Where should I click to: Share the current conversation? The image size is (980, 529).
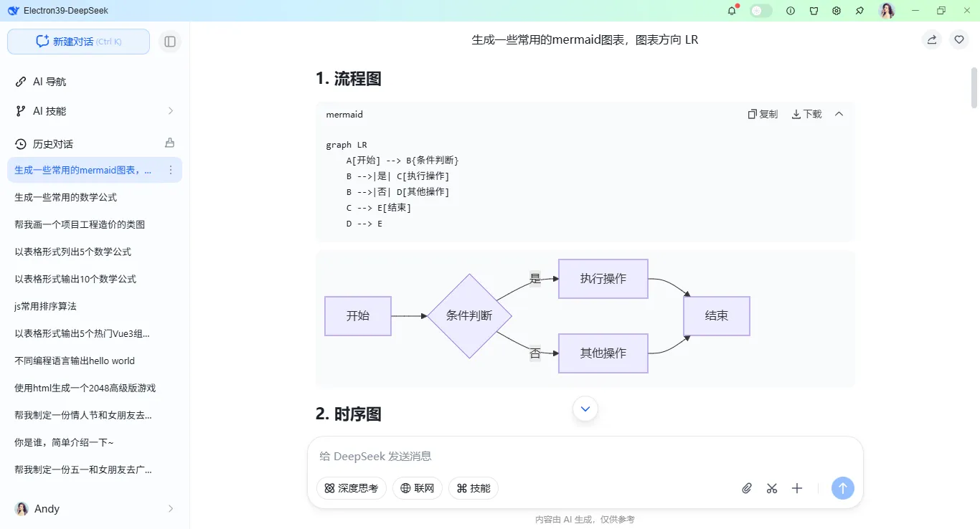(931, 39)
